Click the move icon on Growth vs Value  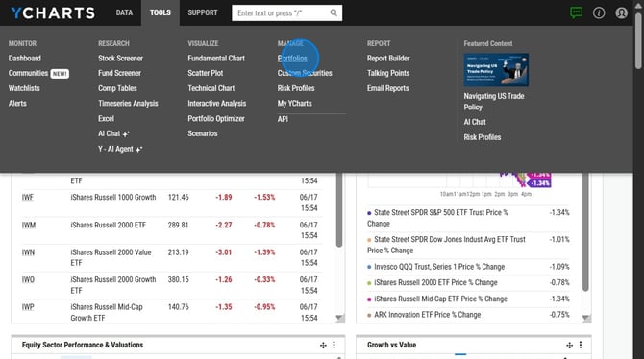click(569, 346)
